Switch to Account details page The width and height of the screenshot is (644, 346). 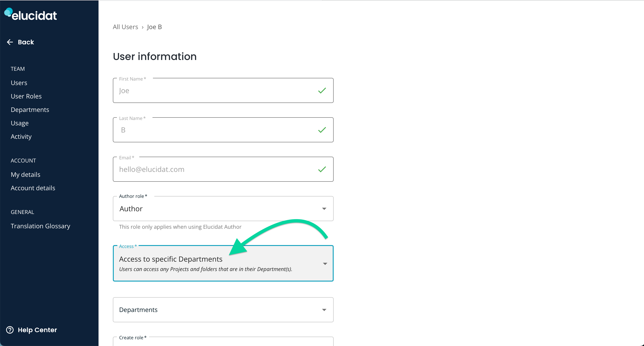[33, 188]
